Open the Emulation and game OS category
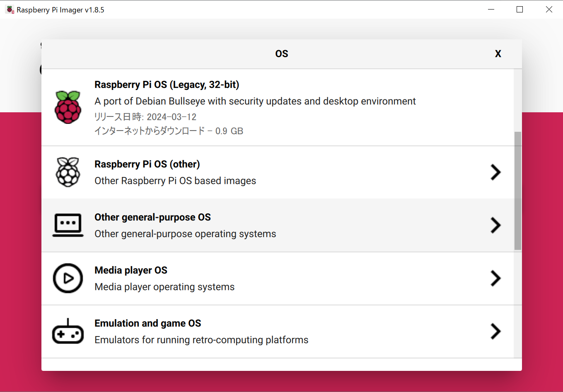Screen dimensions: 563x392 pyautogui.click(x=249, y=331)
